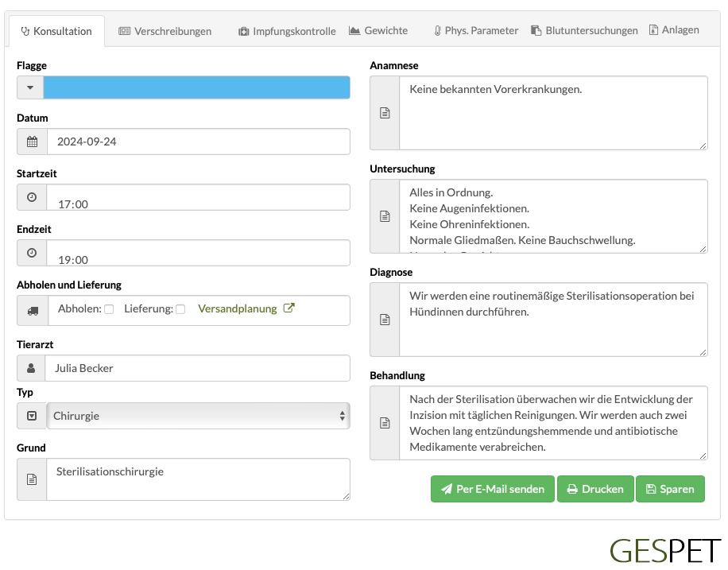Click the Diagnose textarea resize handle
The width and height of the screenshot is (728, 570).
[703, 352]
